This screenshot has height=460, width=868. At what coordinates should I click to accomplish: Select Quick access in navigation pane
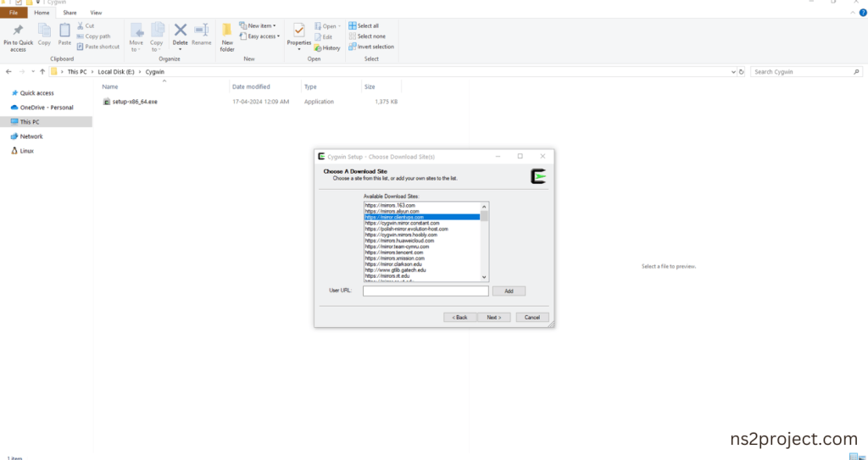[x=36, y=93]
